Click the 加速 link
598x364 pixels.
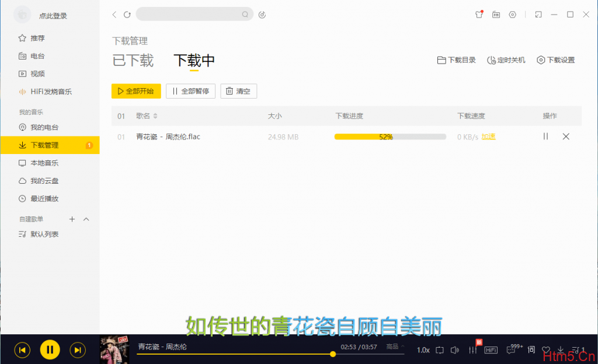(489, 136)
